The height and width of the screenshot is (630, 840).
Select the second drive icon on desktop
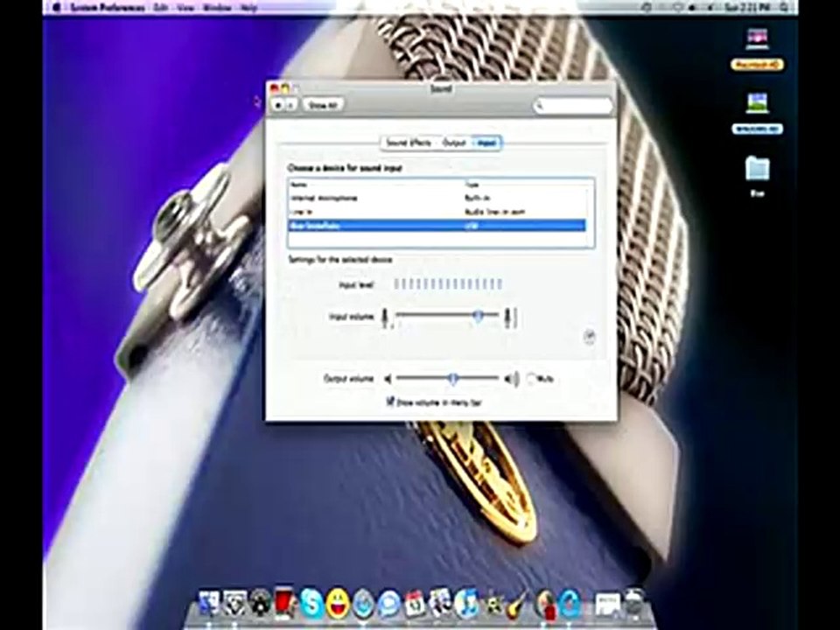coord(757,113)
